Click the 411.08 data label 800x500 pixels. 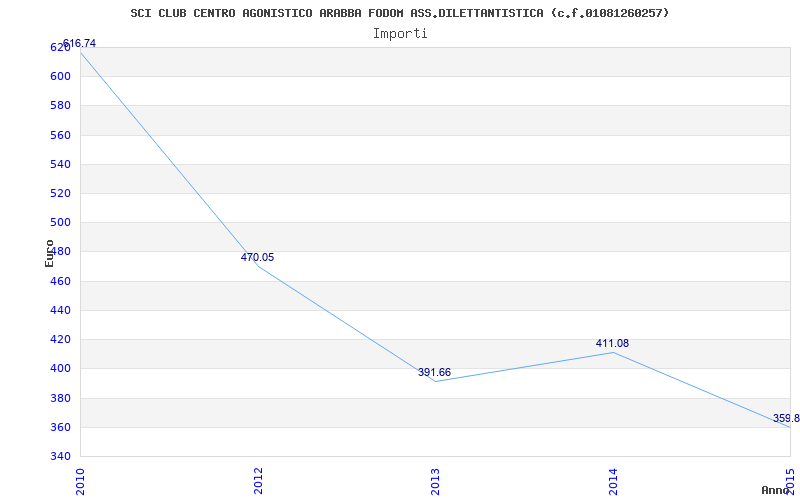(x=612, y=343)
